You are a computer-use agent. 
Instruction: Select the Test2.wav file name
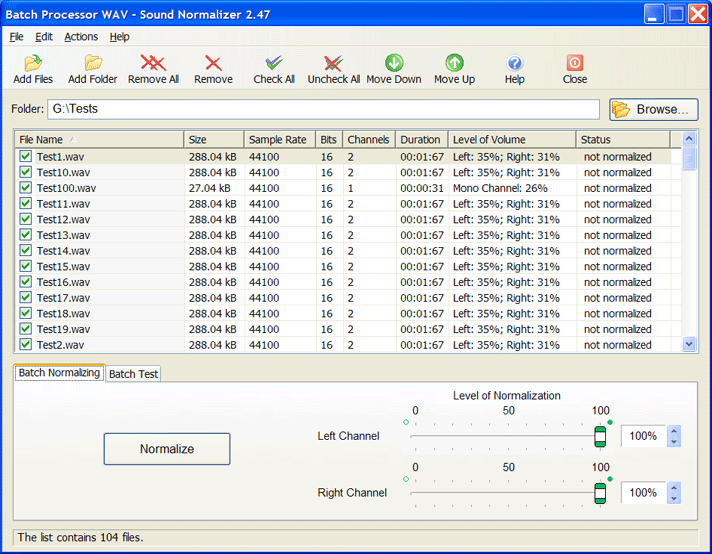(x=60, y=345)
